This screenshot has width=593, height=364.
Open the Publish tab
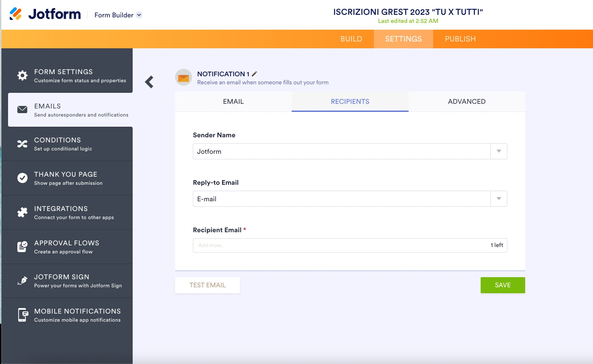460,39
